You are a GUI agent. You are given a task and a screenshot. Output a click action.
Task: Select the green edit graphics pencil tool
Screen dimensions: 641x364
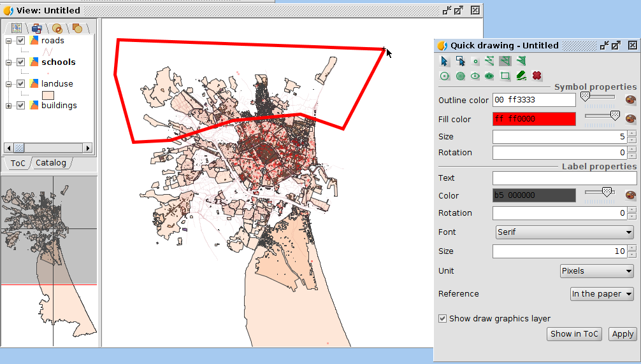[x=521, y=76]
